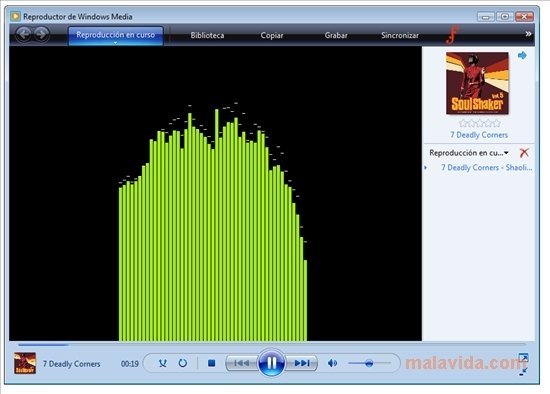Open the Grabar tab
Viewport: 550px width, 394px height.
[336, 35]
